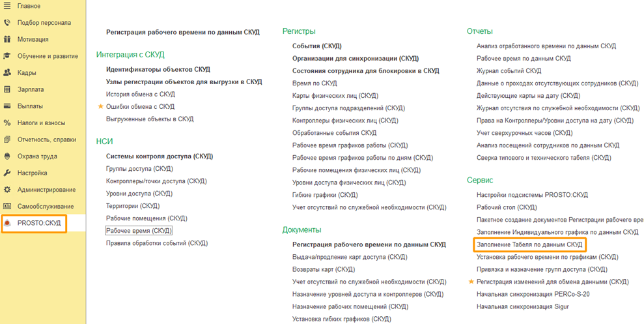Screen dimensions: 644x324
Task: Click the star beside Регистрация изменений для обмена данными
Action: point(471,282)
